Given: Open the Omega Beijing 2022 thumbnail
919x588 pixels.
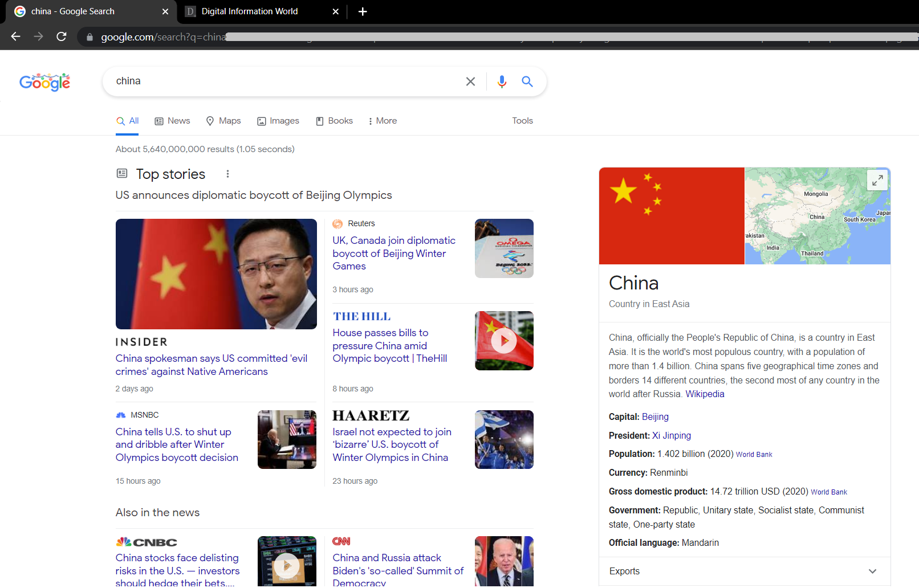Looking at the screenshot, I should (x=504, y=248).
